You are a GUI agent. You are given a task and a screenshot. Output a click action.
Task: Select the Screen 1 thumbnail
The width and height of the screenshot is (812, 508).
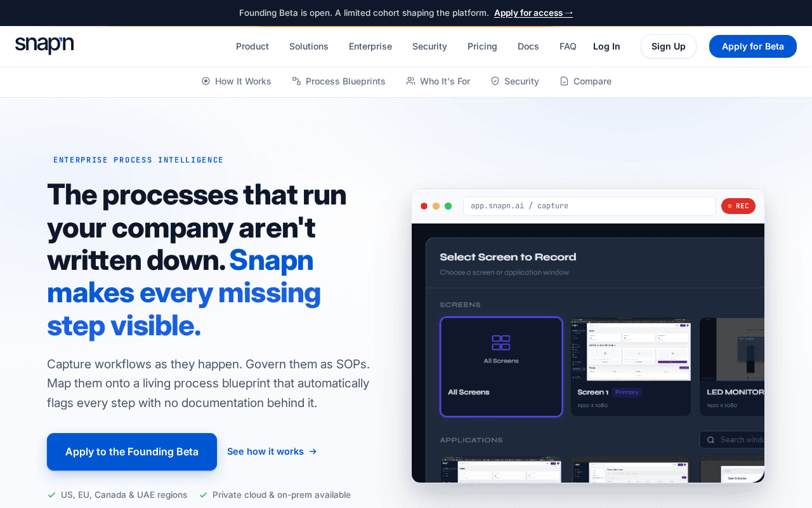631,367
